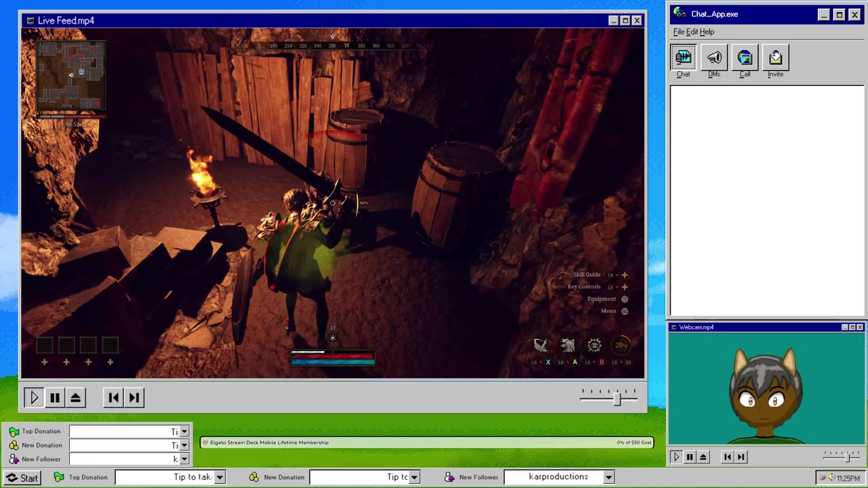Maximize the Live Feed.mp4 window
Image resolution: width=868 pixels, height=488 pixels.
point(625,20)
